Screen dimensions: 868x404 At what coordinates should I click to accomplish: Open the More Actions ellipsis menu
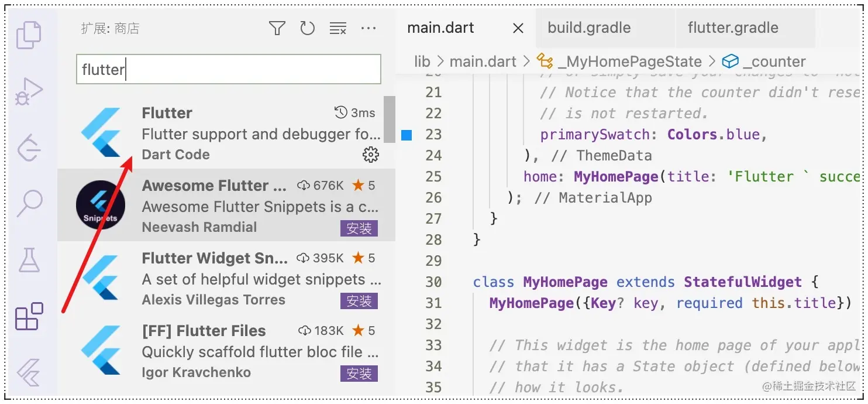(x=368, y=28)
